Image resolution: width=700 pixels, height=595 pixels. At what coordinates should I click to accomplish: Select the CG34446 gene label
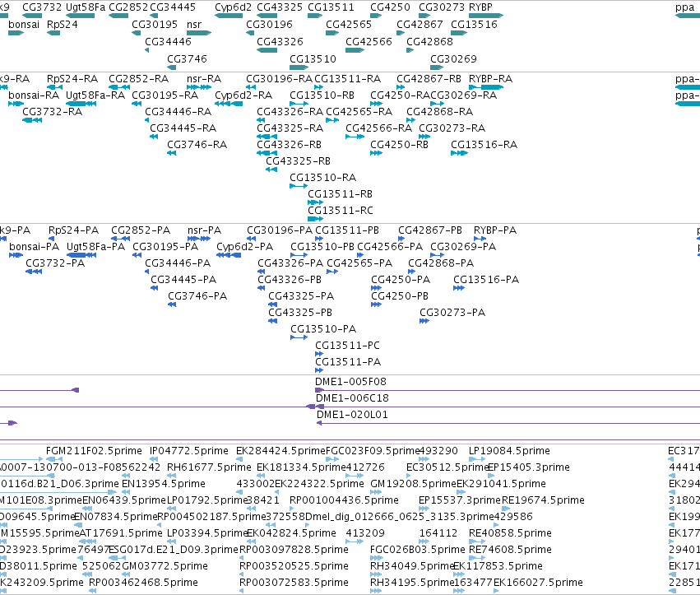pyautogui.click(x=169, y=41)
